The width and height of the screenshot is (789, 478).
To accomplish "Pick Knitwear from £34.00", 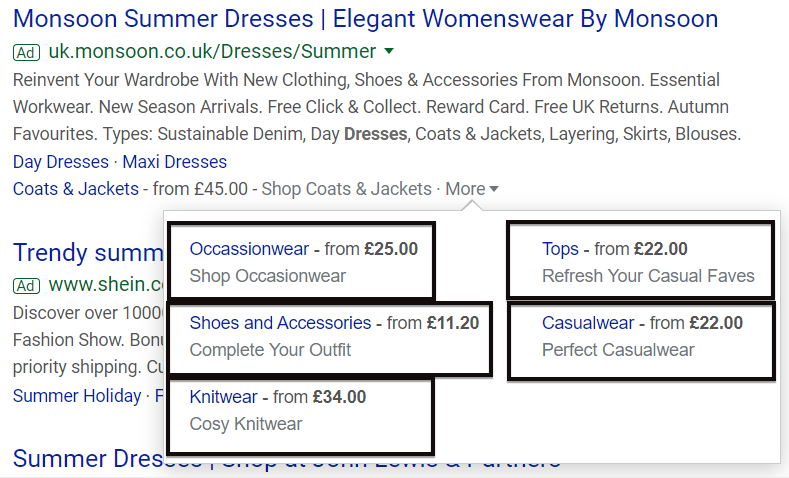I will coord(223,397).
